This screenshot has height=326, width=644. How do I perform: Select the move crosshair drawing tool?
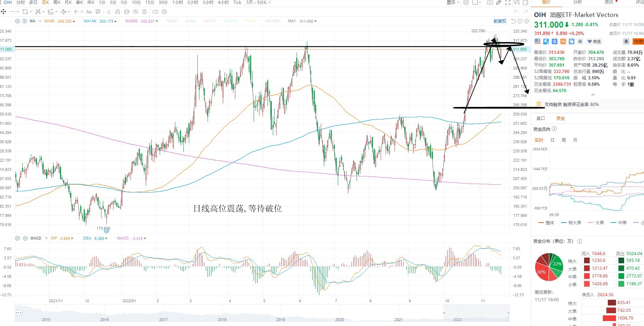click(4, 12)
